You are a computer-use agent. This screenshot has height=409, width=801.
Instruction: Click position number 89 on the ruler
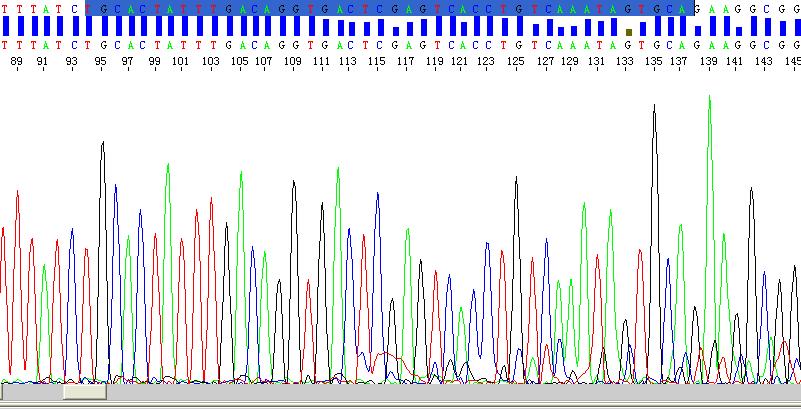[17, 62]
